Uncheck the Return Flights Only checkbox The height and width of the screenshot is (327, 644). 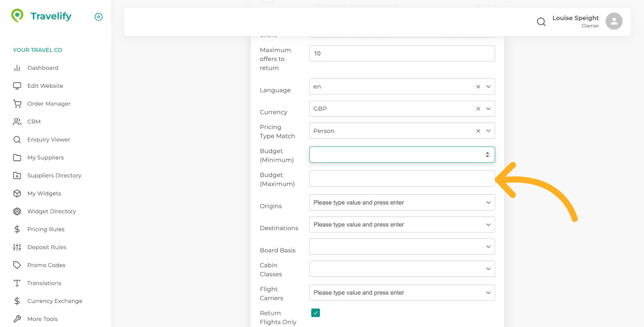point(315,313)
